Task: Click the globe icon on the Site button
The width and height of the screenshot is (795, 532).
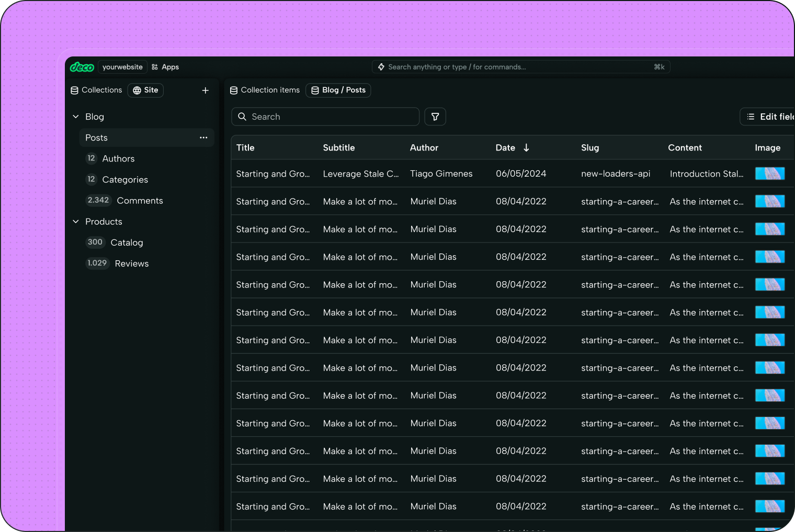Action: (x=136, y=90)
